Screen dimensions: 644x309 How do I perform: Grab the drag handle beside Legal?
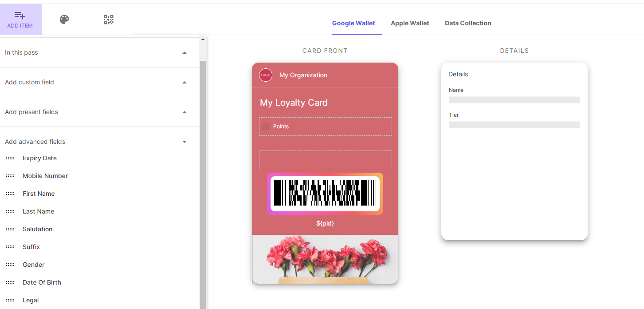pos(10,300)
